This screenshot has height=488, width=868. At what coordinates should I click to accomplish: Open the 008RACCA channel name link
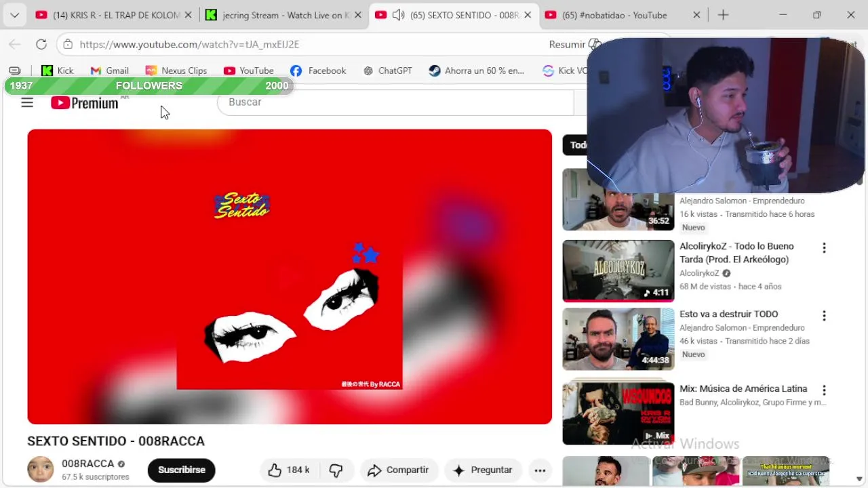tap(88, 464)
